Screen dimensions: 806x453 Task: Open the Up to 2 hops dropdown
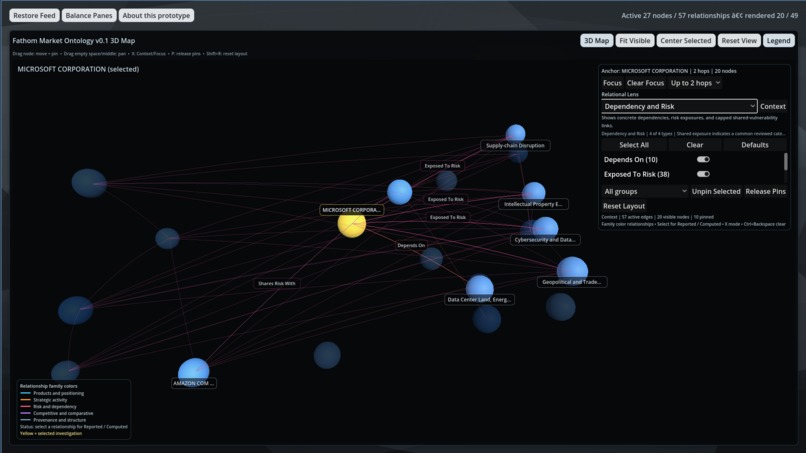(695, 83)
